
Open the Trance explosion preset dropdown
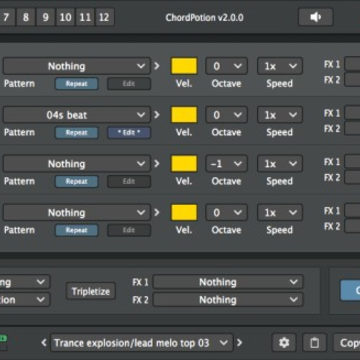point(141,342)
